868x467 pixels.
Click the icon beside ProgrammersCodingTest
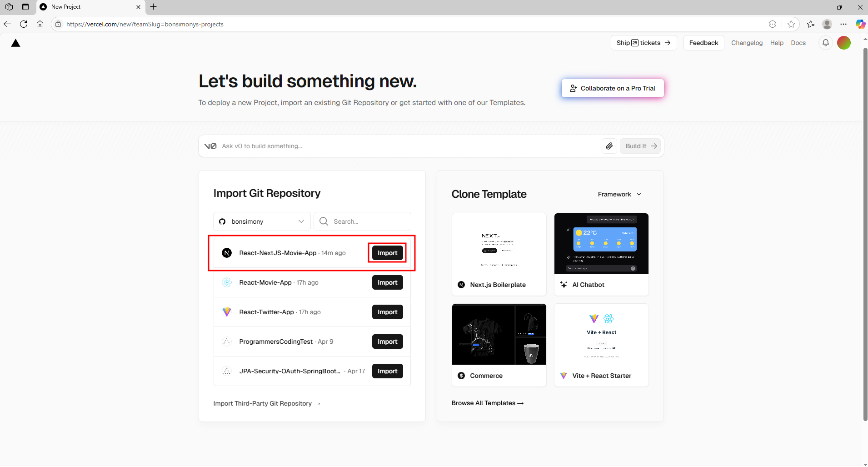click(x=227, y=341)
